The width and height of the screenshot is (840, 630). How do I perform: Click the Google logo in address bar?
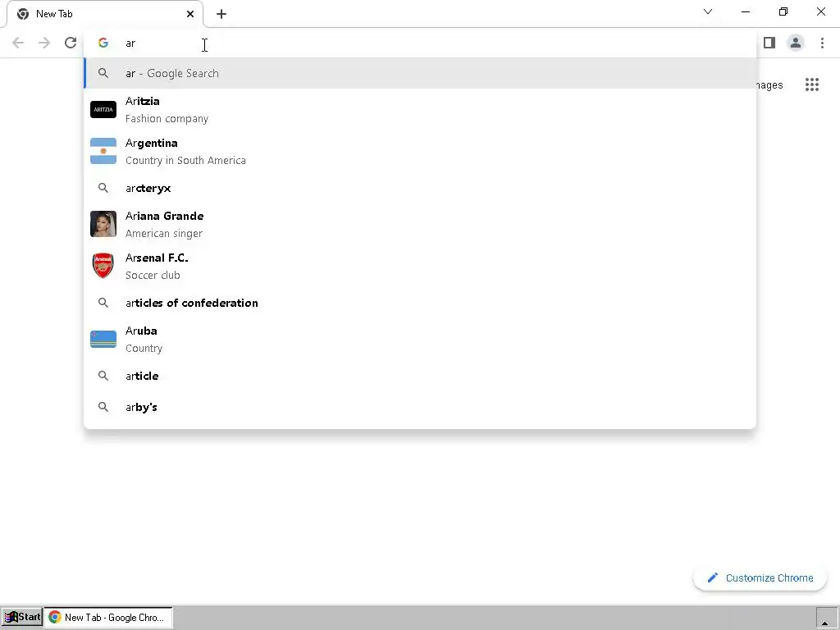coord(103,43)
